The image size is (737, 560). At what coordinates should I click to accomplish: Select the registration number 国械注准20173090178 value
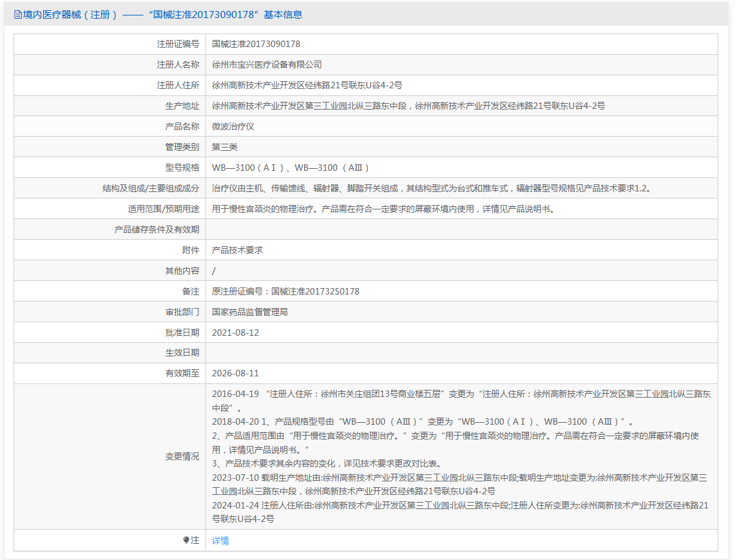pos(256,44)
